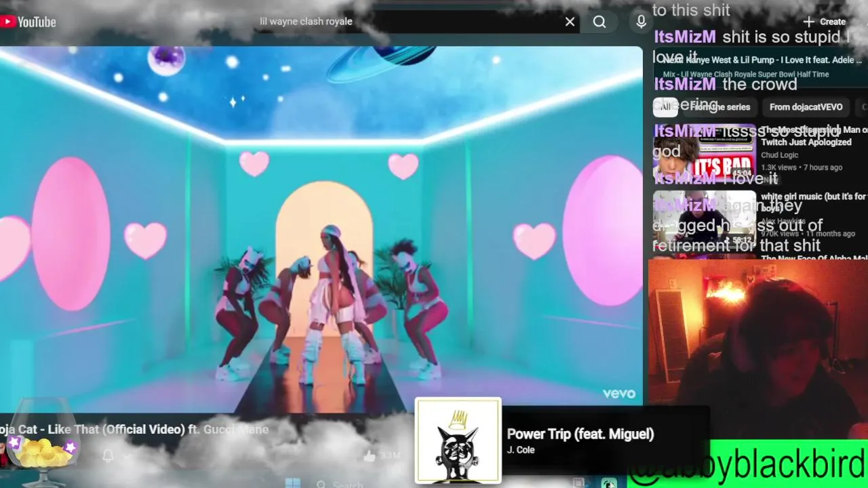Viewport: 868px width, 488px height.
Task: Select the 'All' filter chip
Action: tap(665, 107)
